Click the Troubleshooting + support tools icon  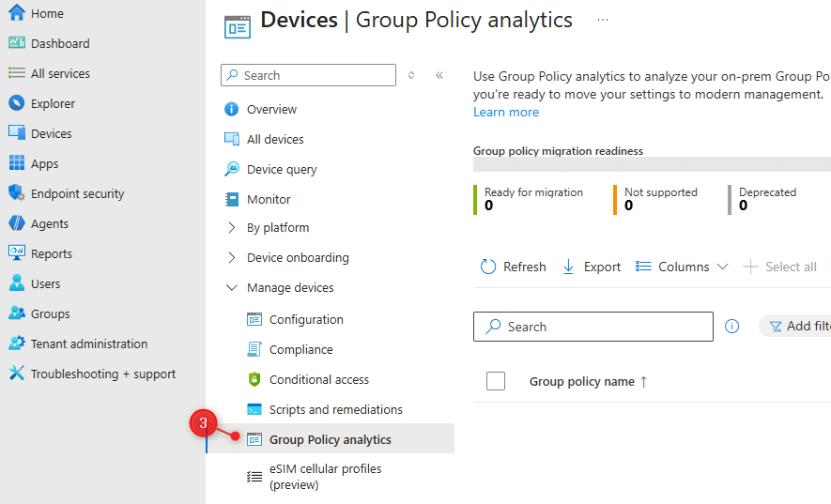[16, 374]
